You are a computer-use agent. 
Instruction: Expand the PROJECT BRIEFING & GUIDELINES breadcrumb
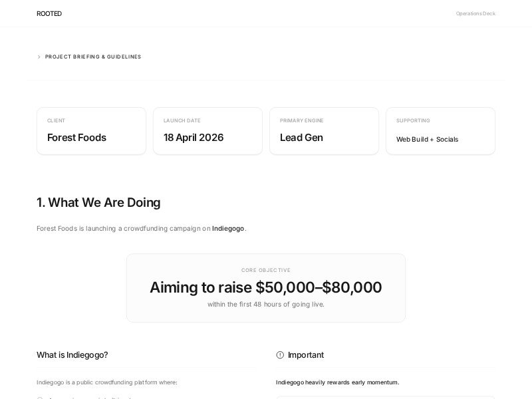click(x=93, y=57)
